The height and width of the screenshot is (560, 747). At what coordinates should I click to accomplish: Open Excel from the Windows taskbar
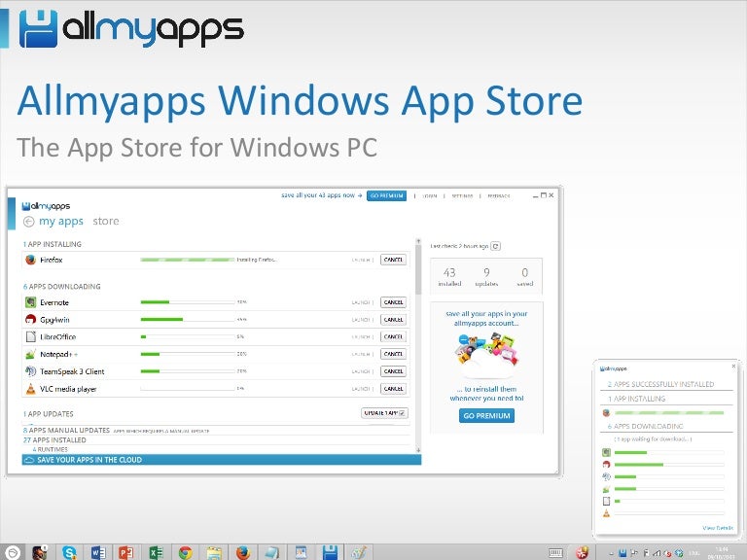point(155,552)
